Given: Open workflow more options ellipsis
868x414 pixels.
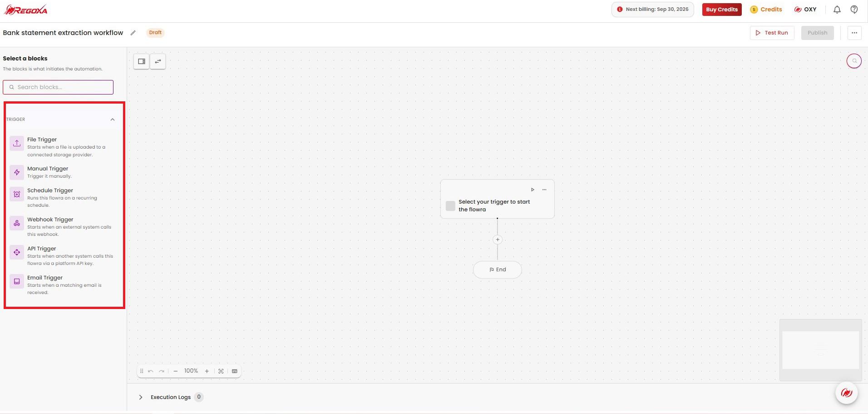Looking at the screenshot, I should point(854,33).
